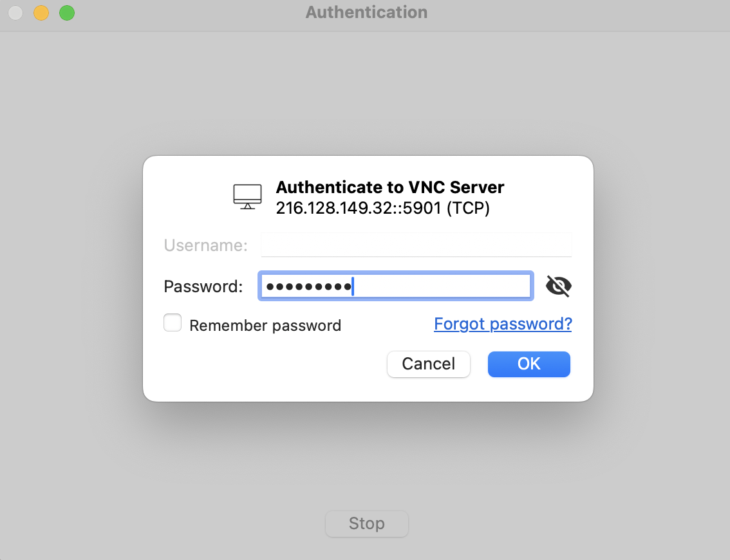
Task: Click the computer monitor icon in dialog
Action: tap(247, 196)
